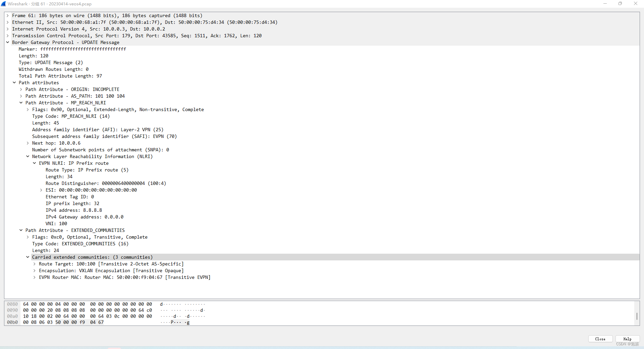Expand Path Attribute ORIGIN: INCOMPLETE
The height and width of the screenshot is (349, 644).
pyautogui.click(x=21, y=89)
